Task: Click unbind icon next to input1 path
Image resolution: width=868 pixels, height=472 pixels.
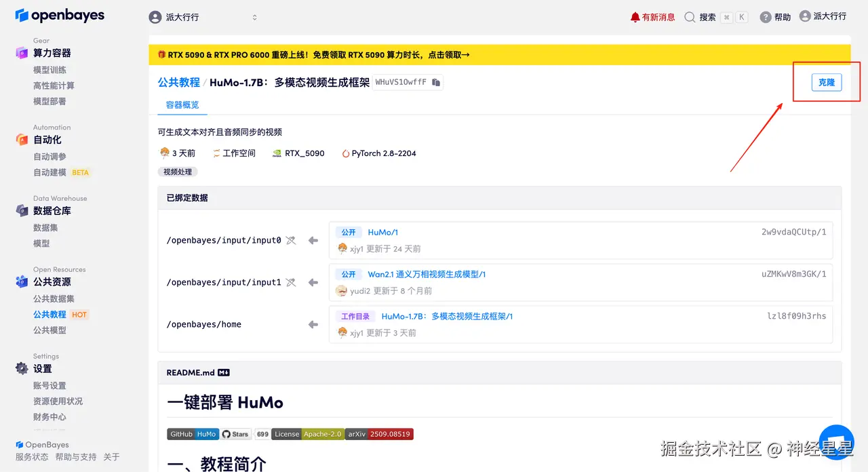Action: point(291,282)
